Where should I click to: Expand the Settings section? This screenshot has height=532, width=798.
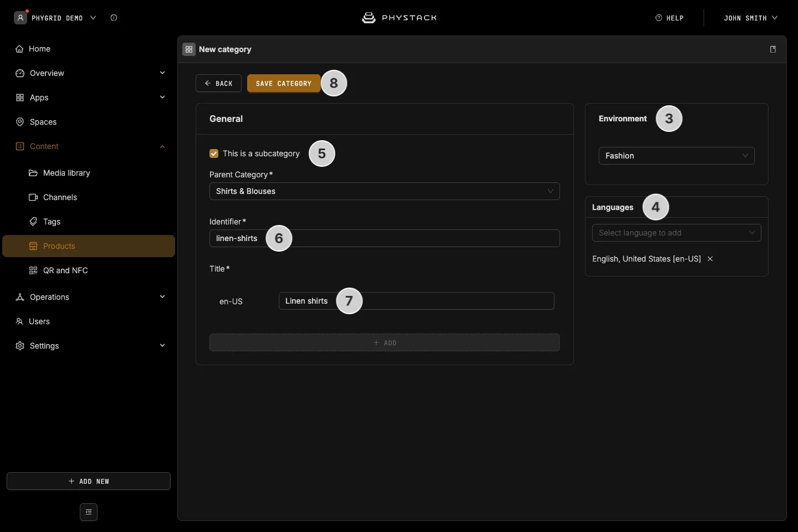(x=162, y=346)
